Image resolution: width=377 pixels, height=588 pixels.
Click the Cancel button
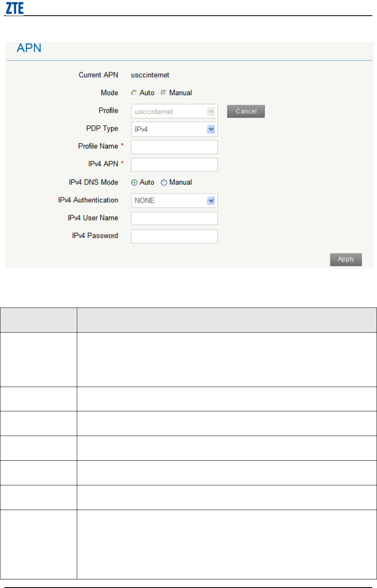[246, 111]
